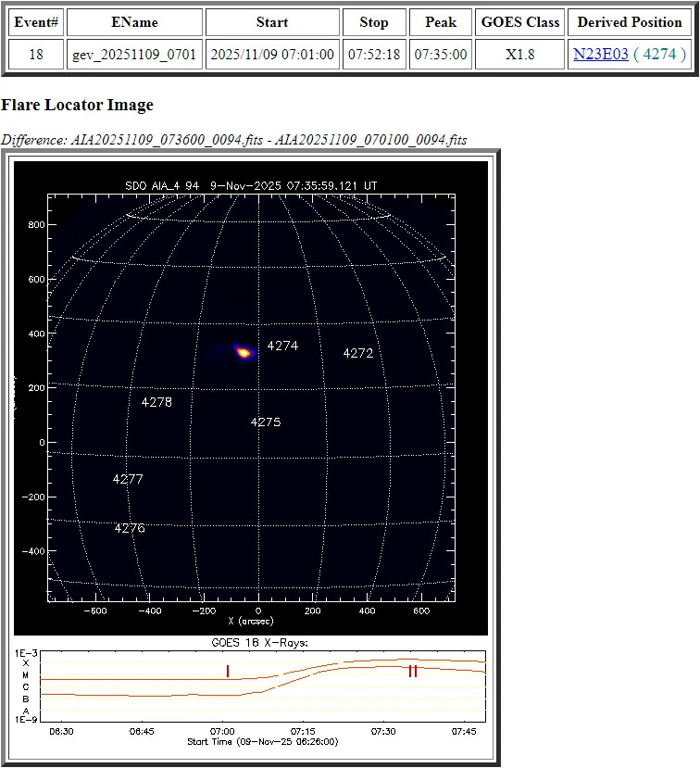Viewport: 700px width, 768px height.
Task: Pick active region label 4276
Action: coord(130,528)
